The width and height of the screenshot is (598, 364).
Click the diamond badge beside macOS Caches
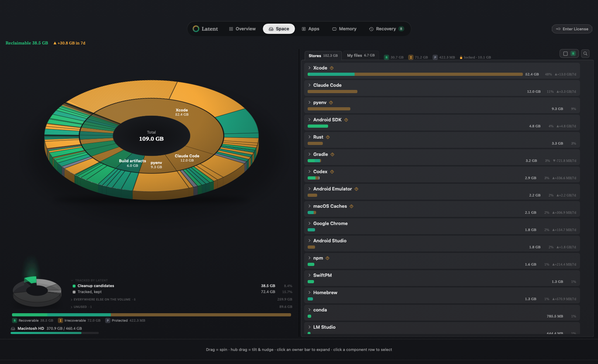pos(351,206)
